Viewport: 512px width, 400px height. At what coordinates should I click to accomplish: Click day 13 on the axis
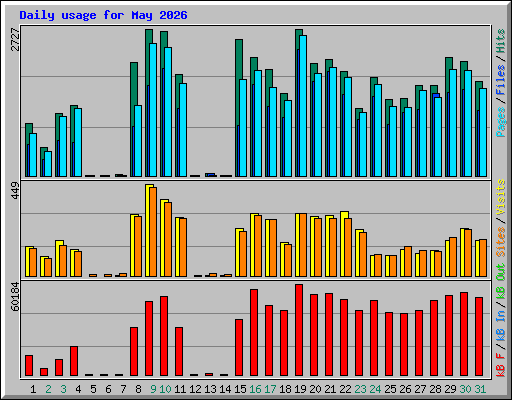coord(210,389)
